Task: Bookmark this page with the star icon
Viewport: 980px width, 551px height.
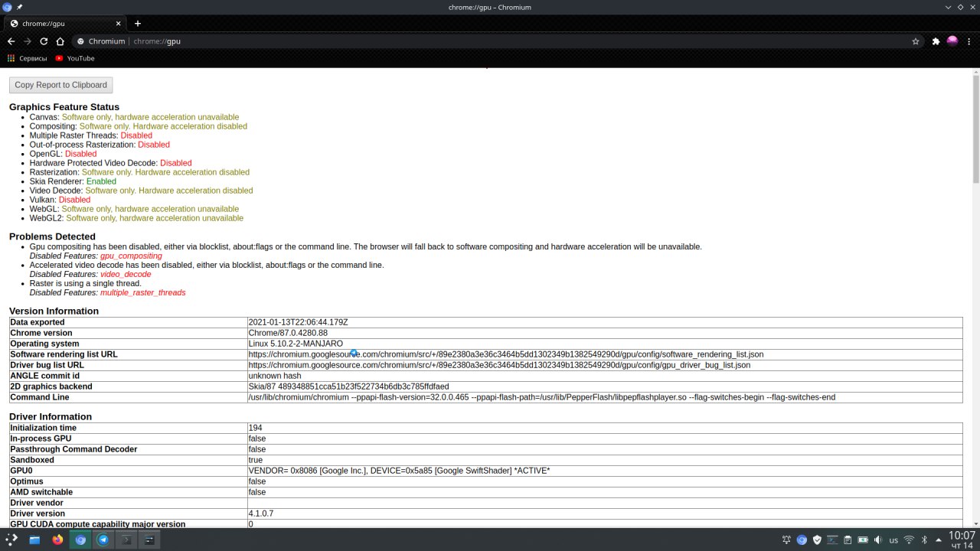Action: 915,41
